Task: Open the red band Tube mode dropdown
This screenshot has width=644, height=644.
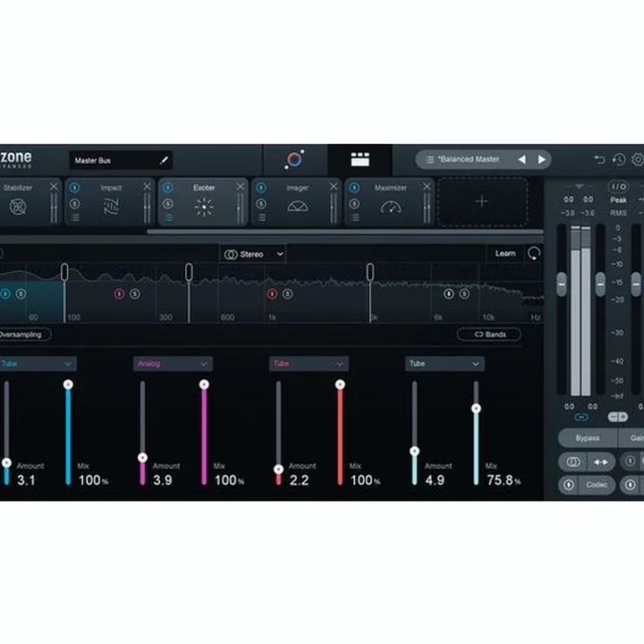Action: (309, 364)
